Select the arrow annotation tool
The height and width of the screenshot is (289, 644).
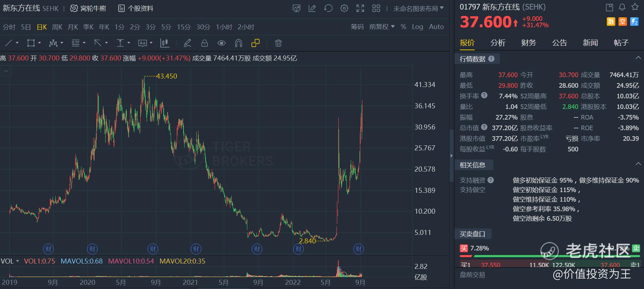coord(98,43)
